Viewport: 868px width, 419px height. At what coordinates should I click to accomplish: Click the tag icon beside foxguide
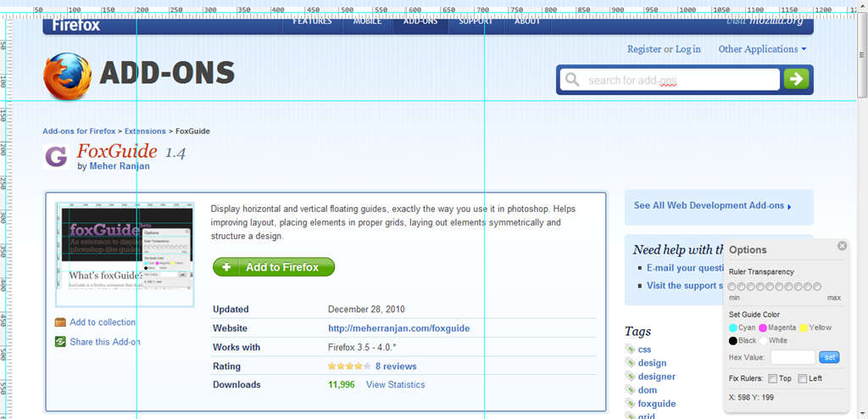(630, 404)
